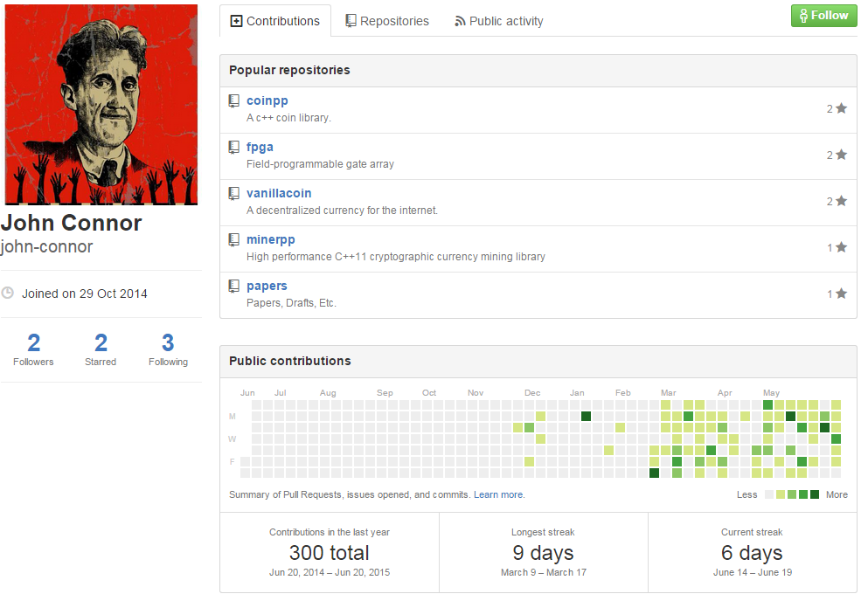Open the vanillacoin repository link
This screenshot has width=868, height=594.
tap(279, 193)
